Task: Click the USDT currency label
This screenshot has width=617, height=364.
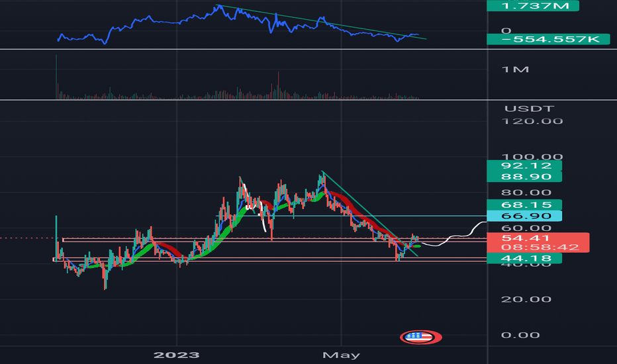Action: [x=529, y=109]
